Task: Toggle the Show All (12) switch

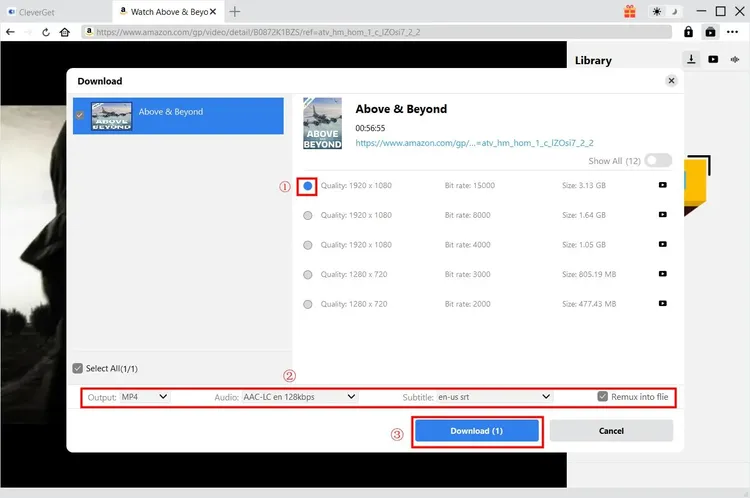Action: (x=658, y=160)
